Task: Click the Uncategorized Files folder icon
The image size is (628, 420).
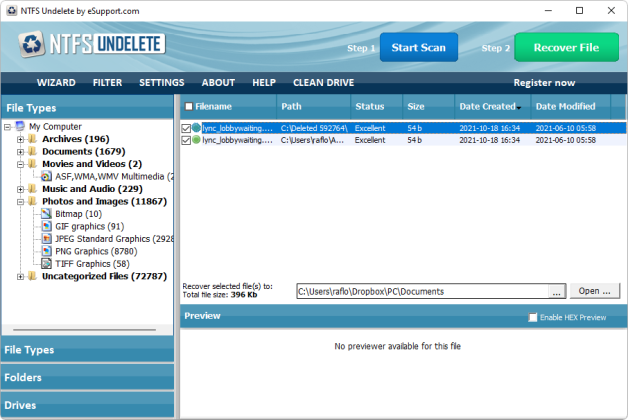Action: [x=33, y=276]
